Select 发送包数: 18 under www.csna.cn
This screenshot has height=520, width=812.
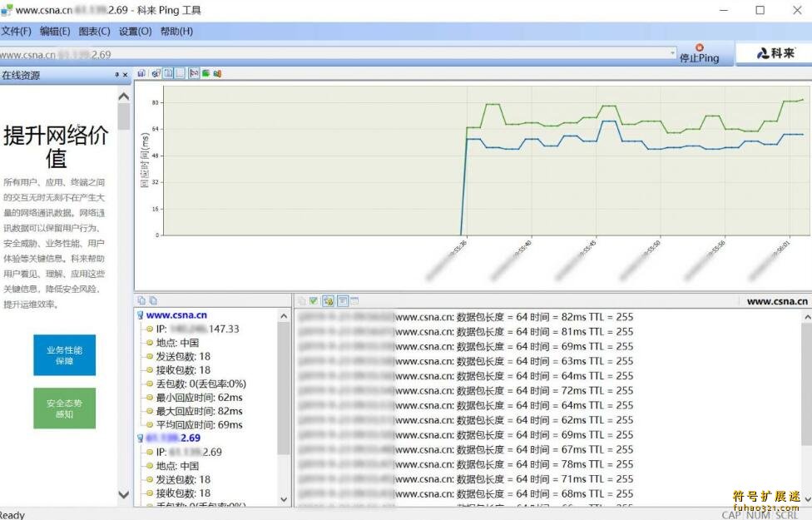pos(183,356)
